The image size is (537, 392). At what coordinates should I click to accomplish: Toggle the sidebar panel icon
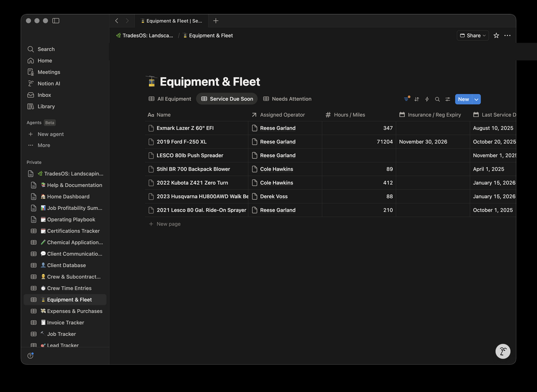(x=56, y=21)
